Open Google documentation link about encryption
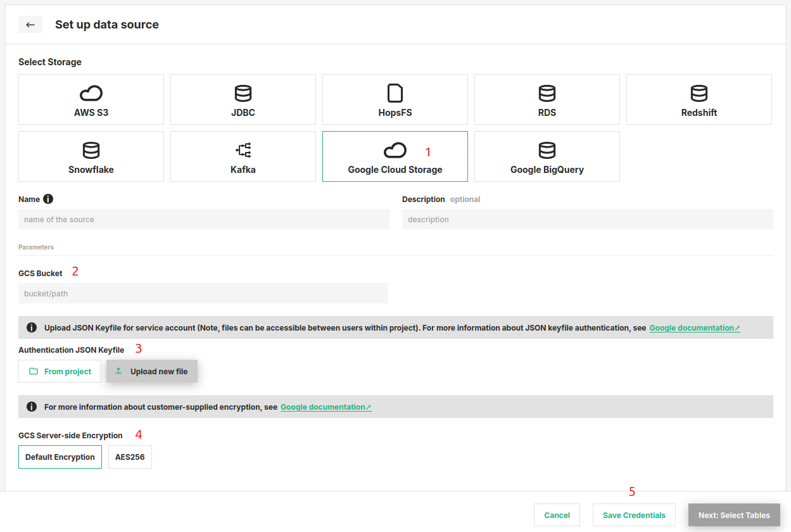The width and height of the screenshot is (791, 532). tap(326, 407)
